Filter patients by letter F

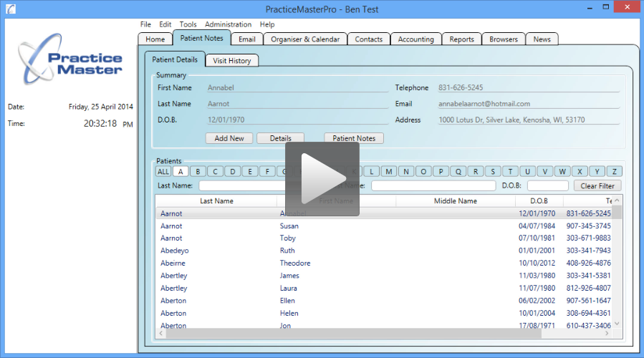click(x=267, y=172)
